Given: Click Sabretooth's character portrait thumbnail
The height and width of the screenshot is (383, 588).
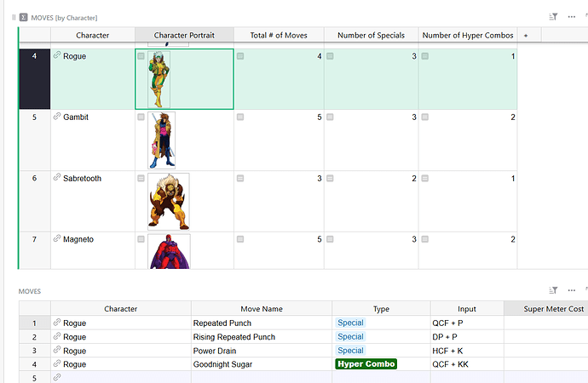Looking at the screenshot, I should coord(169,201).
